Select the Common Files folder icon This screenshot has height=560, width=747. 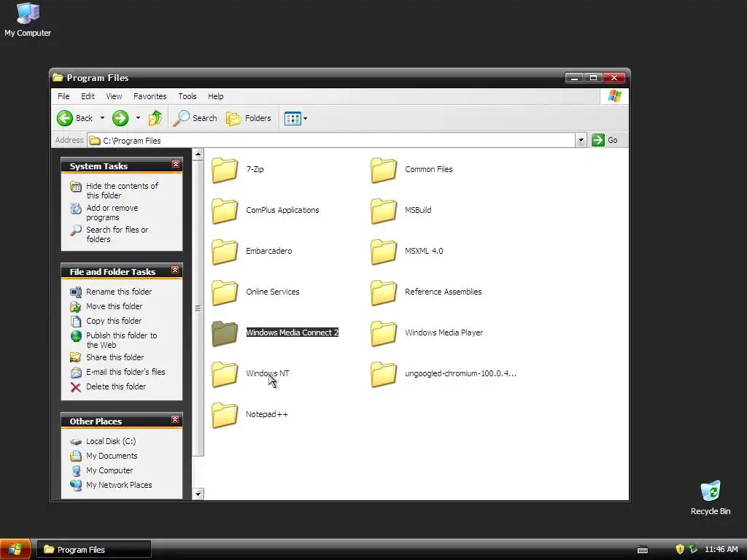pyautogui.click(x=384, y=170)
